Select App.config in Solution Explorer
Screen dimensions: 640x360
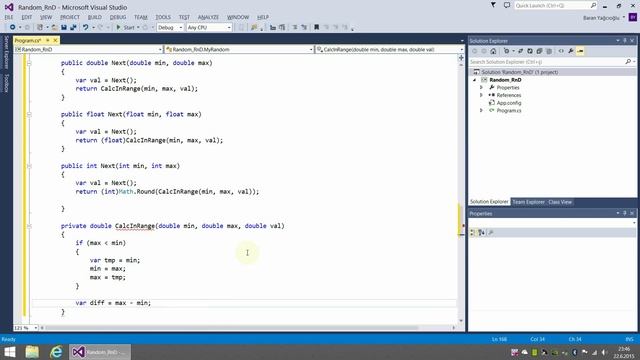coord(509,103)
